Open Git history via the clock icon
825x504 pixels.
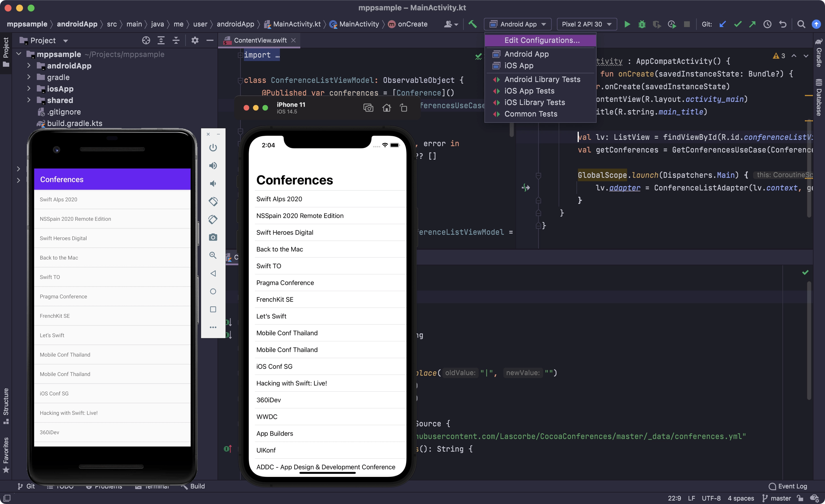(x=767, y=24)
